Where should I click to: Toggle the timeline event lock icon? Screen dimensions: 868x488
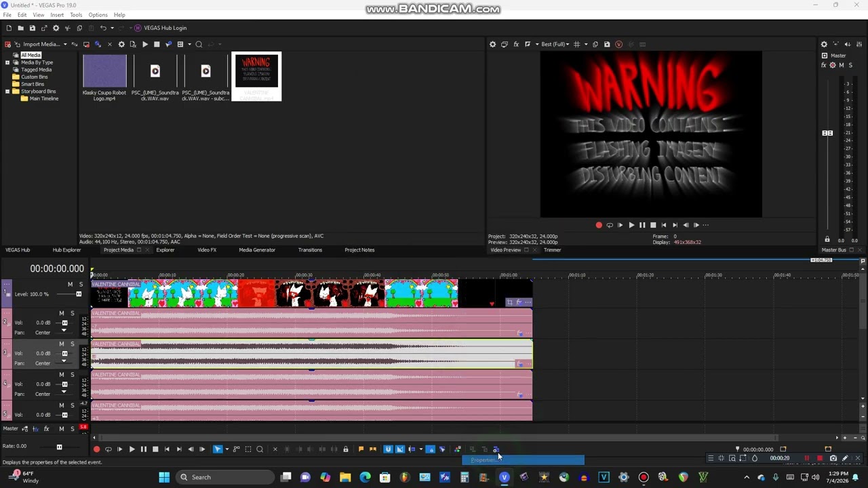(x=346, y=449)
